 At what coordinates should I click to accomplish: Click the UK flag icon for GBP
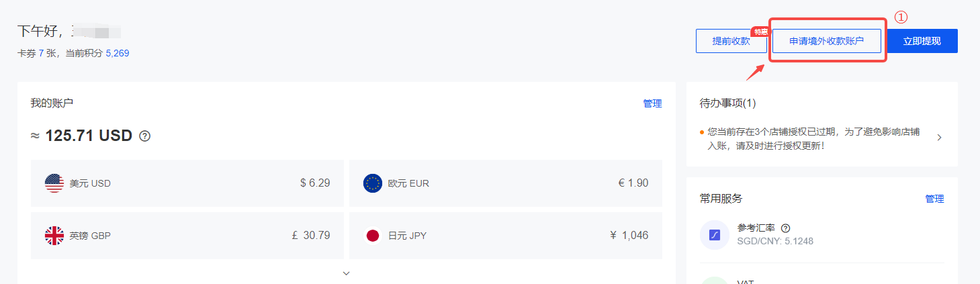click(x=54, y=236)
